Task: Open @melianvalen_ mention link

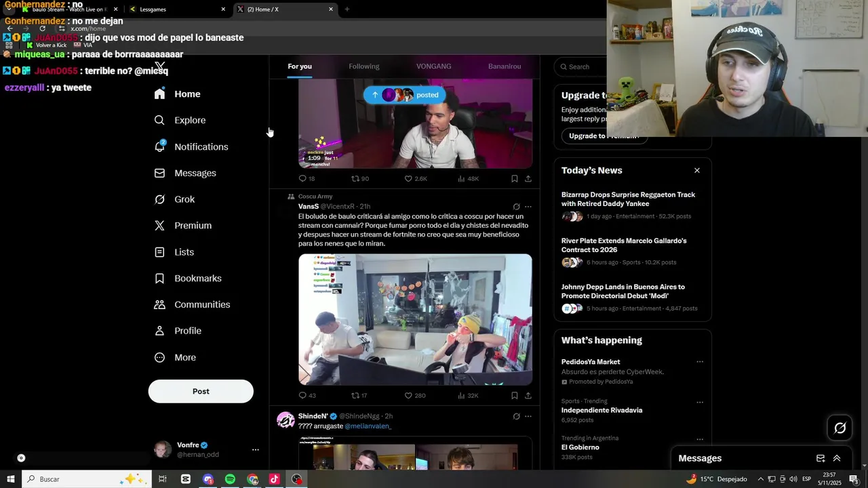Action: pyautogui.click(x=368, y=426)
